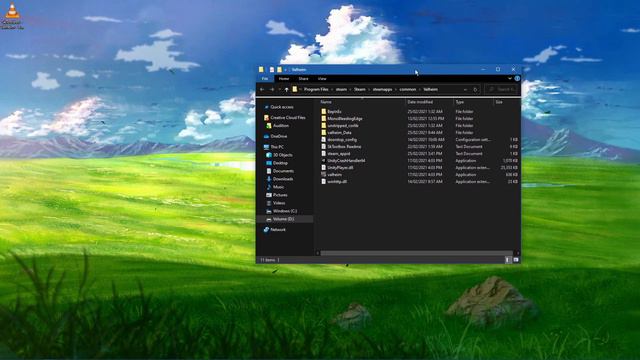Switch to Large icons view in status bar
Screen dimensions: 640x360
(516, 260)
